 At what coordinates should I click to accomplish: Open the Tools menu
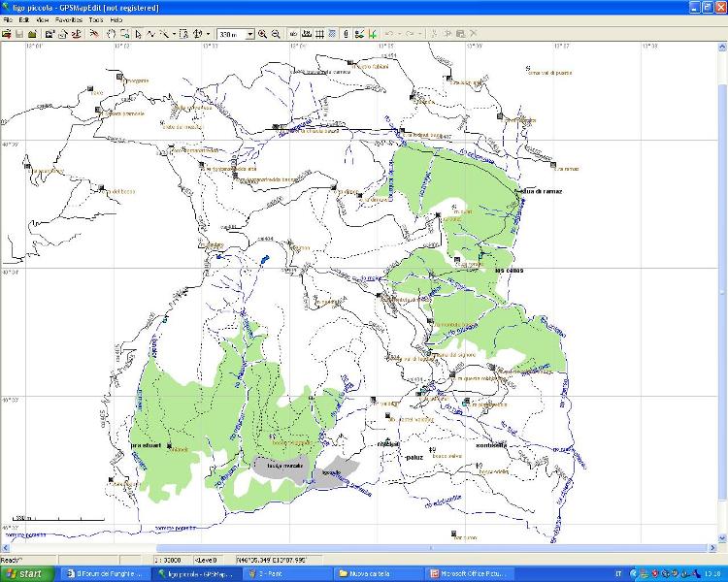point(95,19)
